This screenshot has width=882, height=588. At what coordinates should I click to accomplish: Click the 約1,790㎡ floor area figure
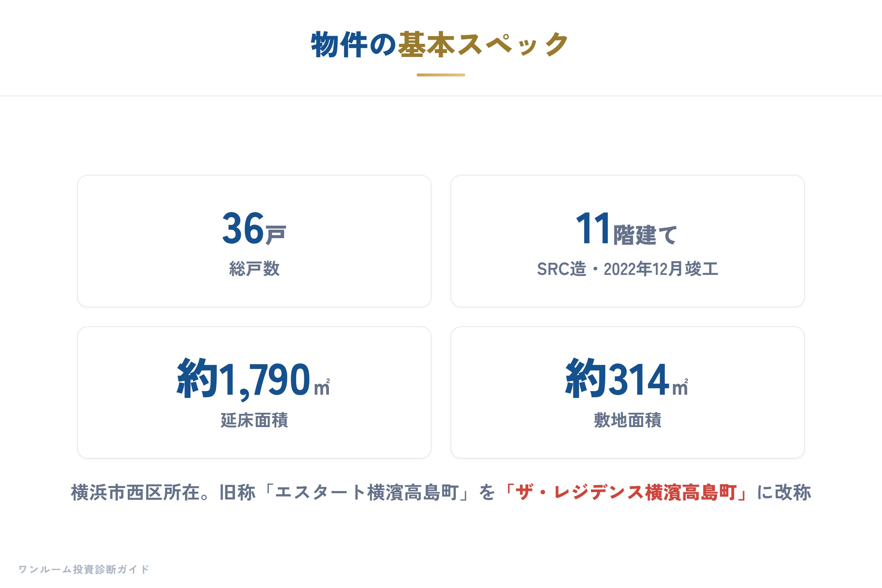pyautogui.click(x=254, y=379)
